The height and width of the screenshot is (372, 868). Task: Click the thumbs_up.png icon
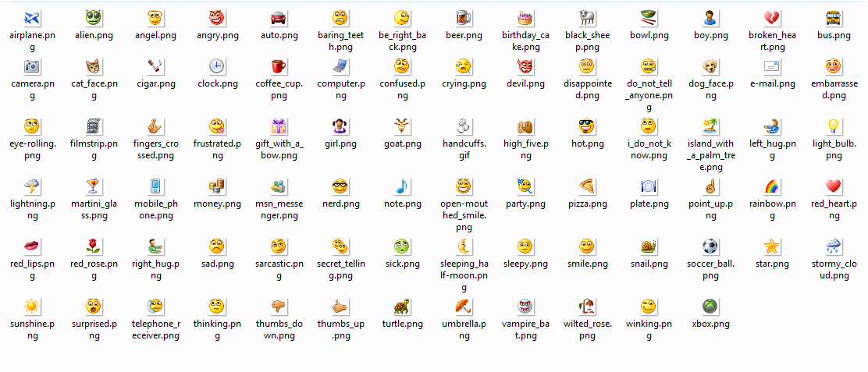click(340, 306)
